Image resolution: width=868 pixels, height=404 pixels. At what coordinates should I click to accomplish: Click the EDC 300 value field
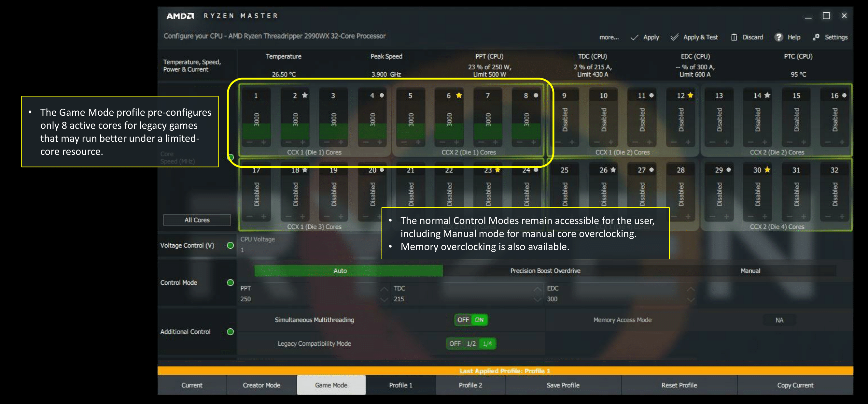pos(616,299)
